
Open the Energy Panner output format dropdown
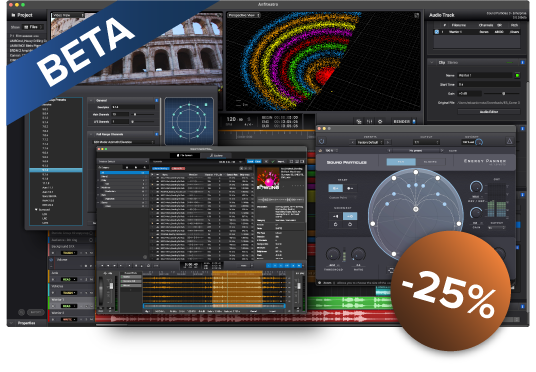point(426,142)
